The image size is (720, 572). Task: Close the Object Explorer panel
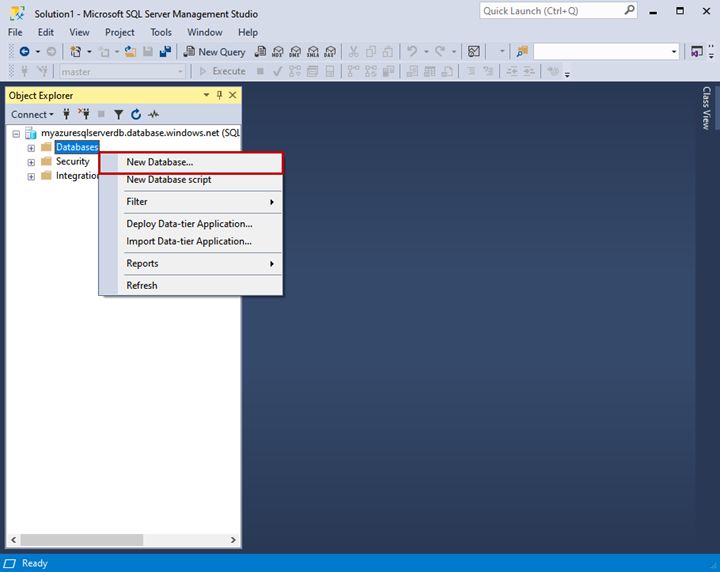pos(233,95)
